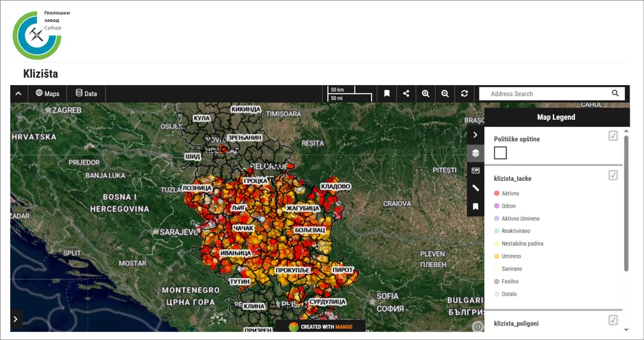Image resolution: width=644 pixels, height=340 pixels.
Task: Click the ЧАЧАК map label
Action: coord(243,228)
